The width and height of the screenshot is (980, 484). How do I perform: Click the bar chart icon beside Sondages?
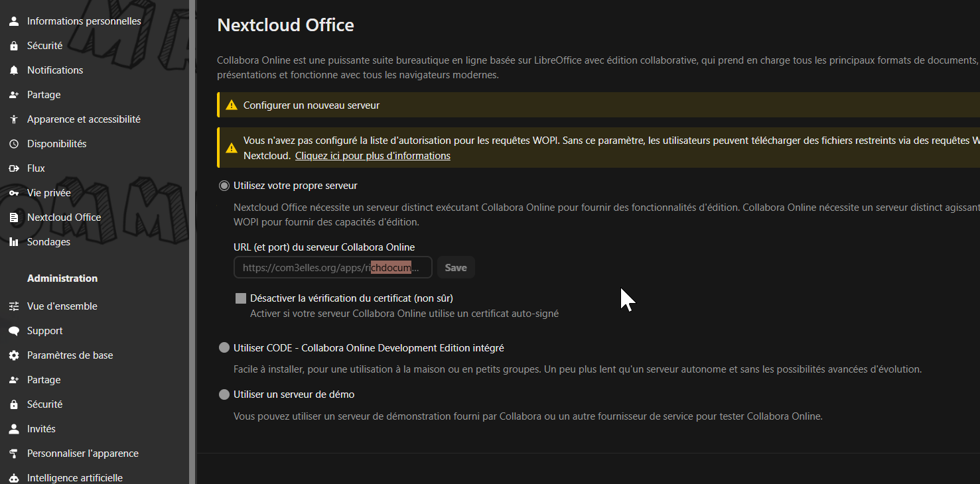coord(14,242)
